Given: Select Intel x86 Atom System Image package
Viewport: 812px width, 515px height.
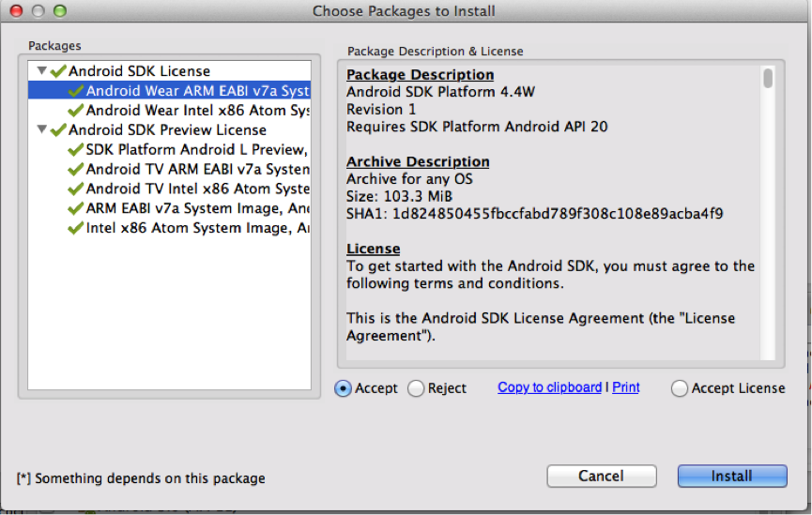Looking at the screenshot, I should pyautogui.click(x=169, y=228).
